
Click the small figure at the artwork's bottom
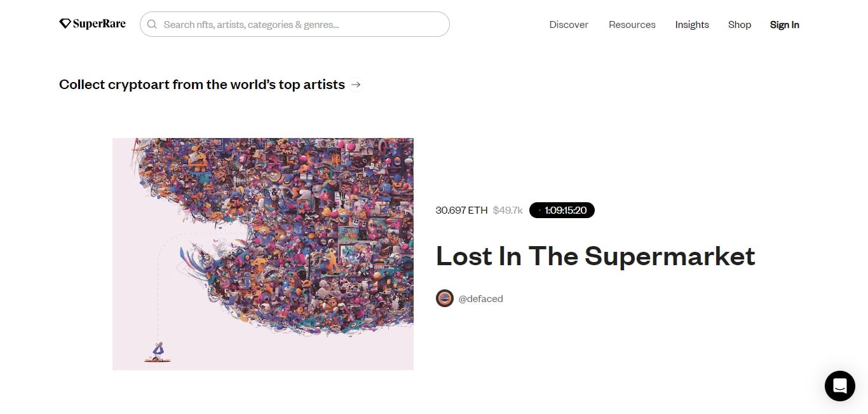click(157, 353)
